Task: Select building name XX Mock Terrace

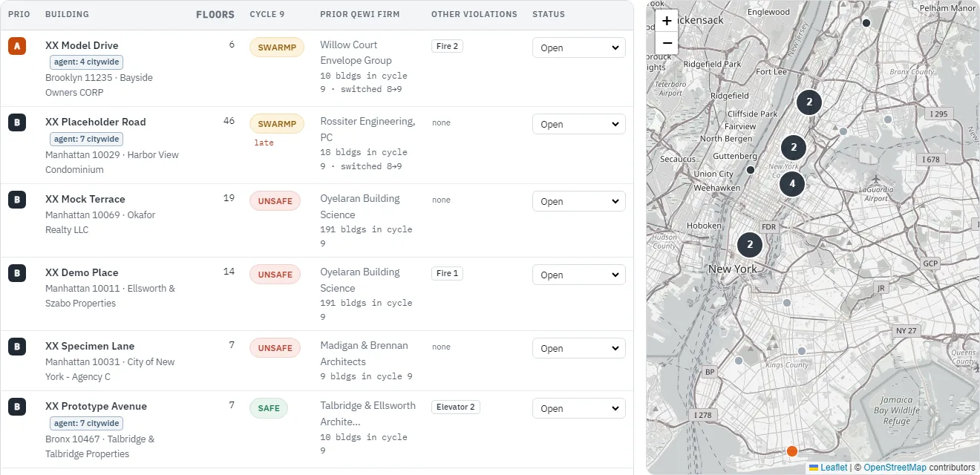Action: coord(85,199)
